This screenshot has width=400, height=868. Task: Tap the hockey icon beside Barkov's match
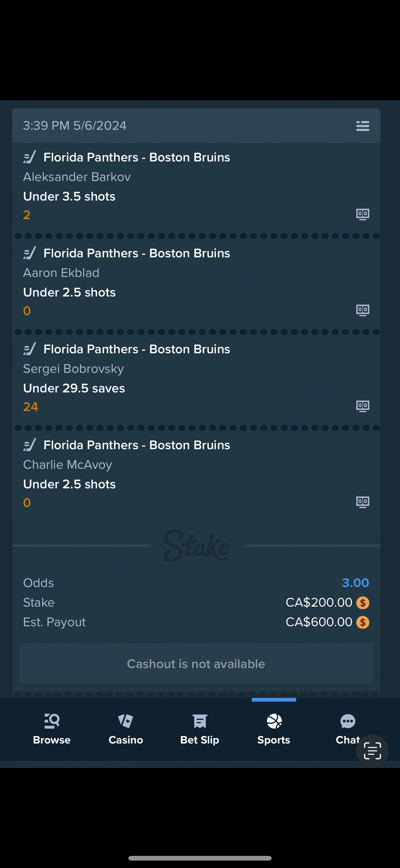click(x=30, y=157)
